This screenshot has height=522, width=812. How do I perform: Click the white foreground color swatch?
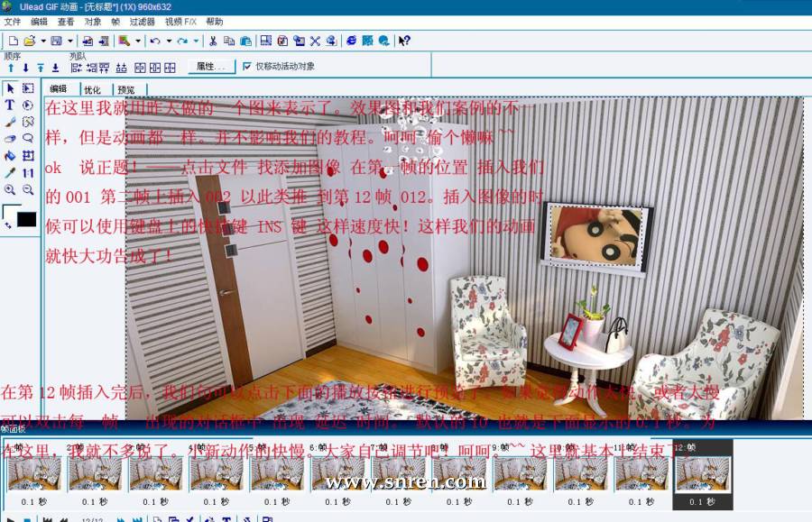[x=10, y=211]
